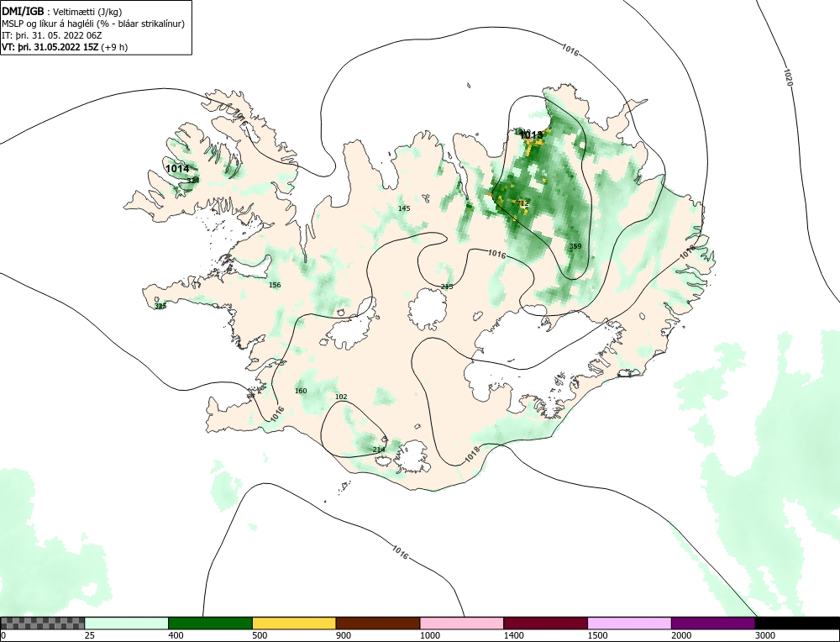Click the 214 value on the map
Image resolution: width=840 pixels, height=642 pixels.
tap(378, 449)
